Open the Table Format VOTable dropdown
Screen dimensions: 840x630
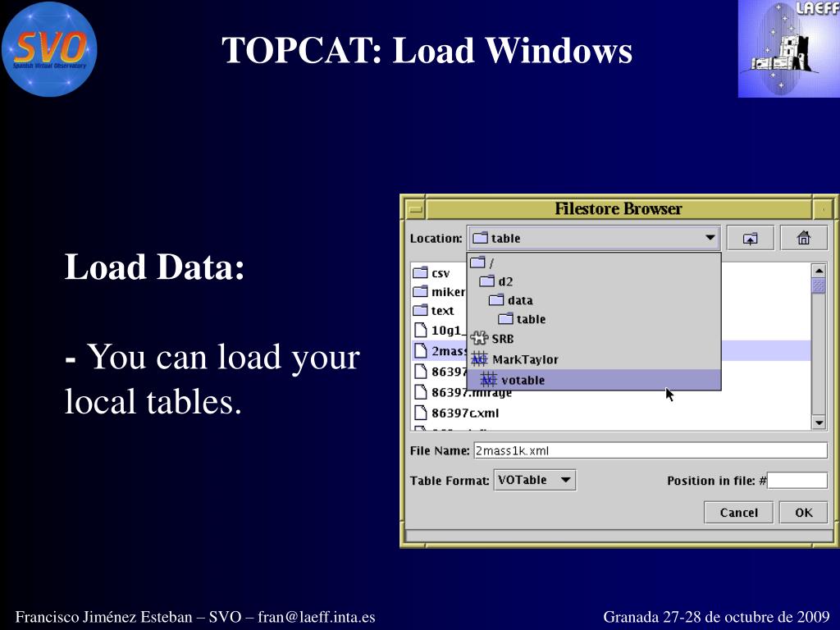[534, 480]
